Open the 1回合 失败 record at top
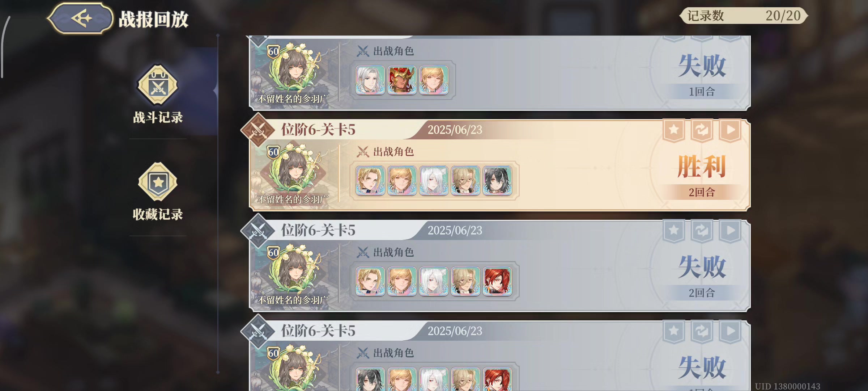The width and height of the screenshot is (868, 391). 500,73
